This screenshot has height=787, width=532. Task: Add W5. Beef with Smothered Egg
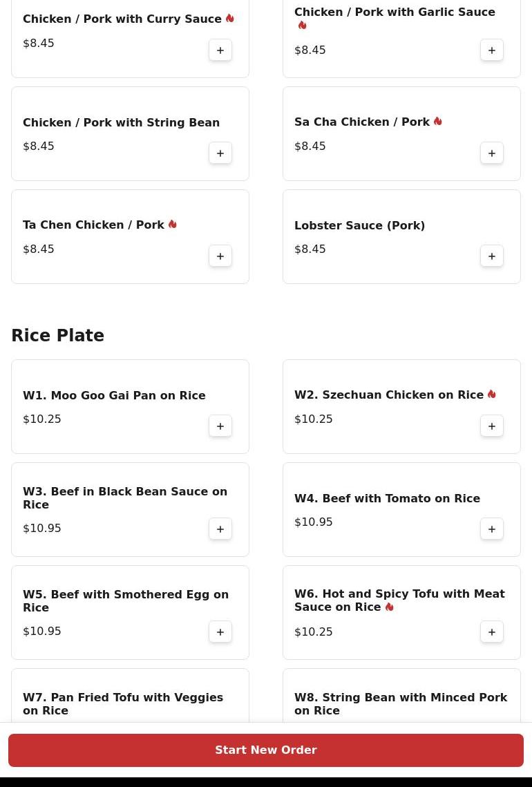pos(220,632)
